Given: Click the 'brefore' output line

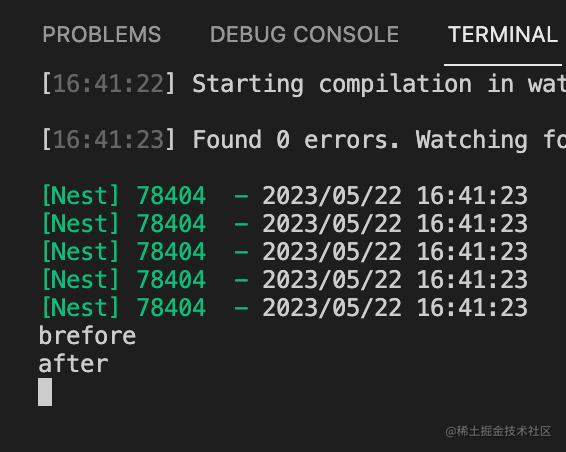Looking at the screenshot, I should pyautogui.click(x=87, y=335).
